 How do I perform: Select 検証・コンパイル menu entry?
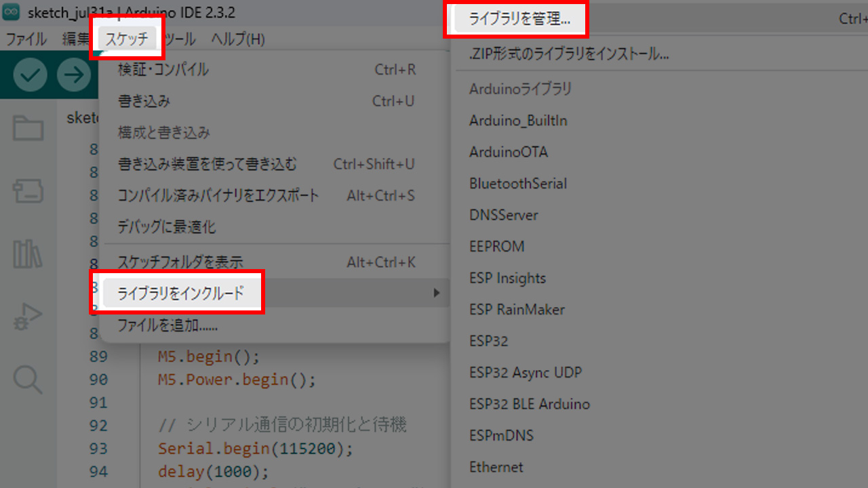click(x=163, y=70)
